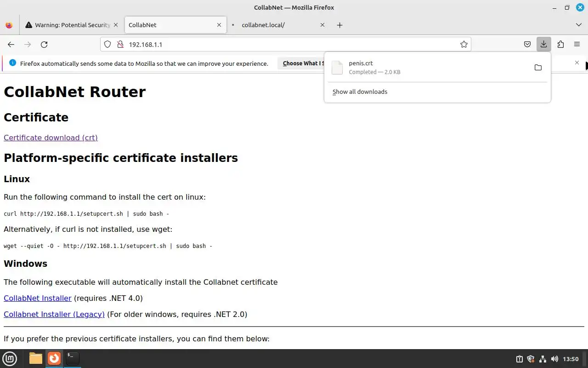
Task: Expand the list all tabs chevron
Action: (578, 25)
